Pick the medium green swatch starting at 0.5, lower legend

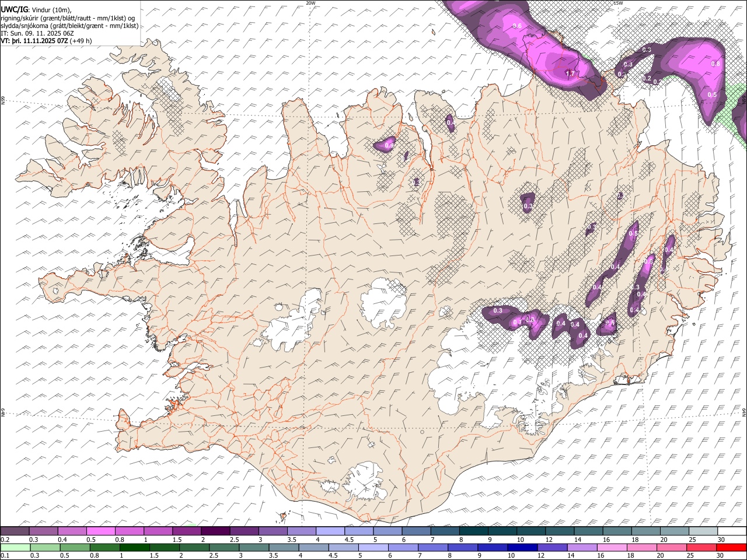point(75,547)
